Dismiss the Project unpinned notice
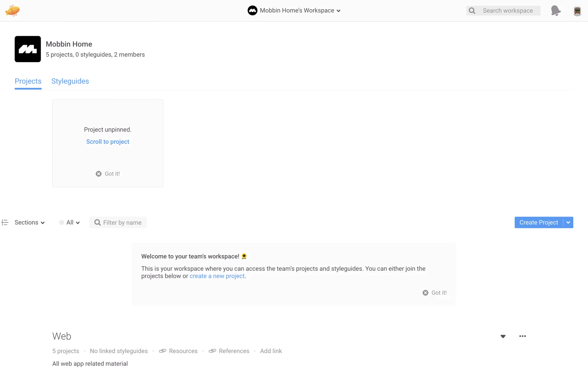Image resolution: width=588 pixels, height=368 pixels. tap(108, 174)
